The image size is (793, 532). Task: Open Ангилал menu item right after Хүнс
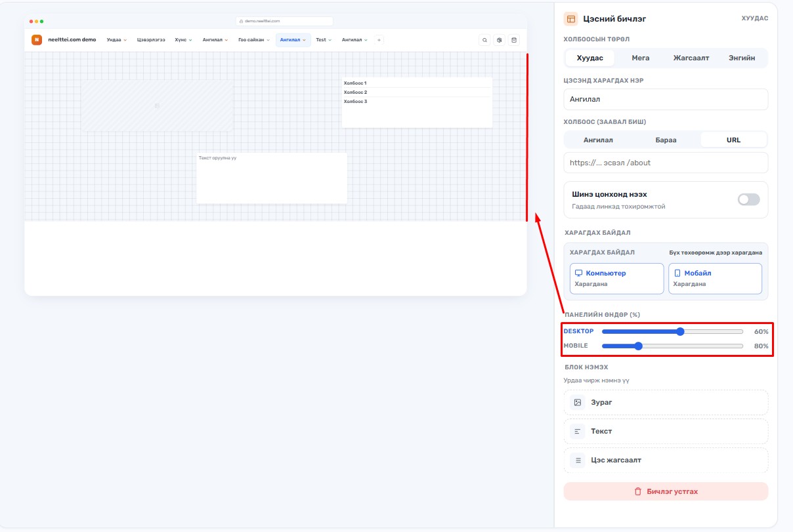[215, 40]
